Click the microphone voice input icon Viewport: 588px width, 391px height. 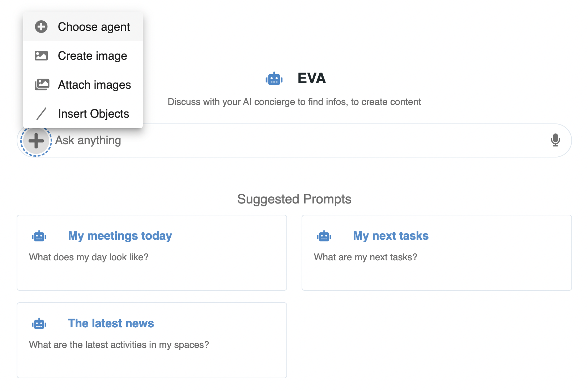click(555, 140)
